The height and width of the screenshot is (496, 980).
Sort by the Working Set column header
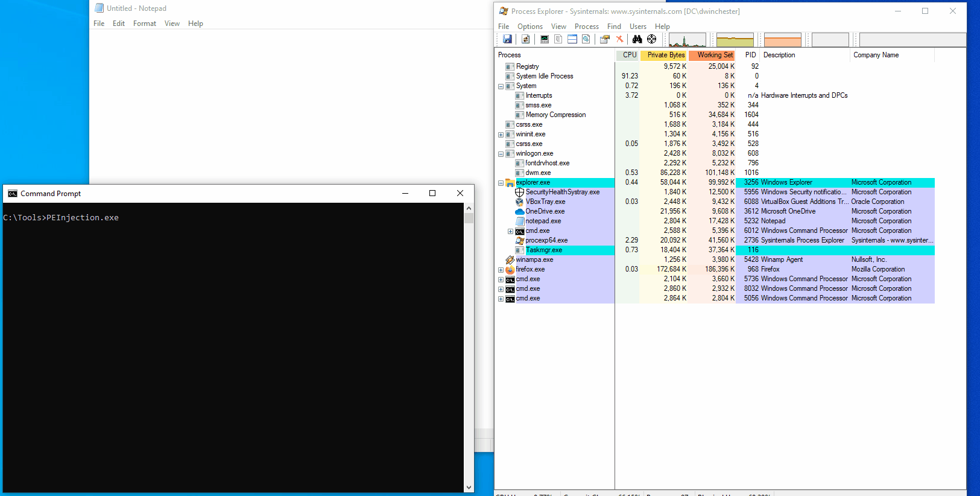point(712,55)
